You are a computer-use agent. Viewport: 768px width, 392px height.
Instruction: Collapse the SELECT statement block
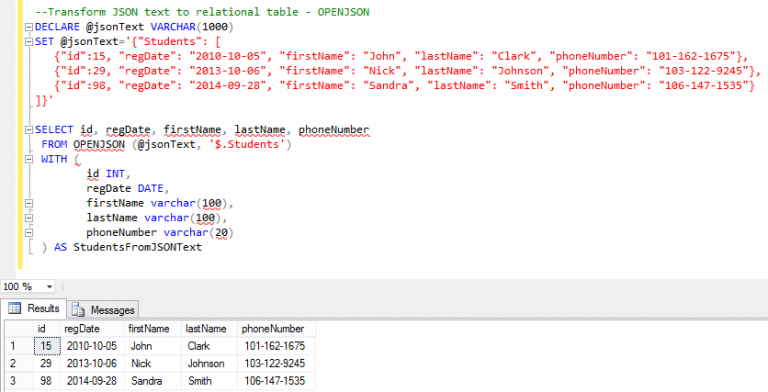tap(29, 130)
